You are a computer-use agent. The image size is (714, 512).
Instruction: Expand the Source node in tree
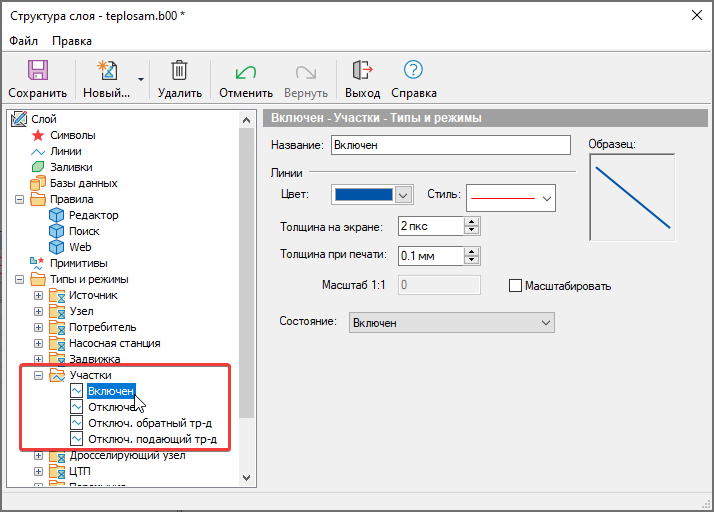click(39, 295)
